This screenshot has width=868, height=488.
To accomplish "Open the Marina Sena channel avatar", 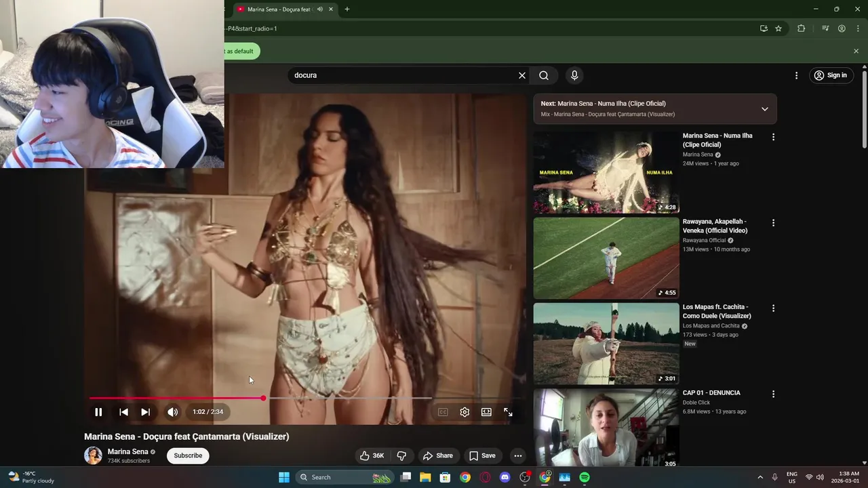I will click(93, 455).
